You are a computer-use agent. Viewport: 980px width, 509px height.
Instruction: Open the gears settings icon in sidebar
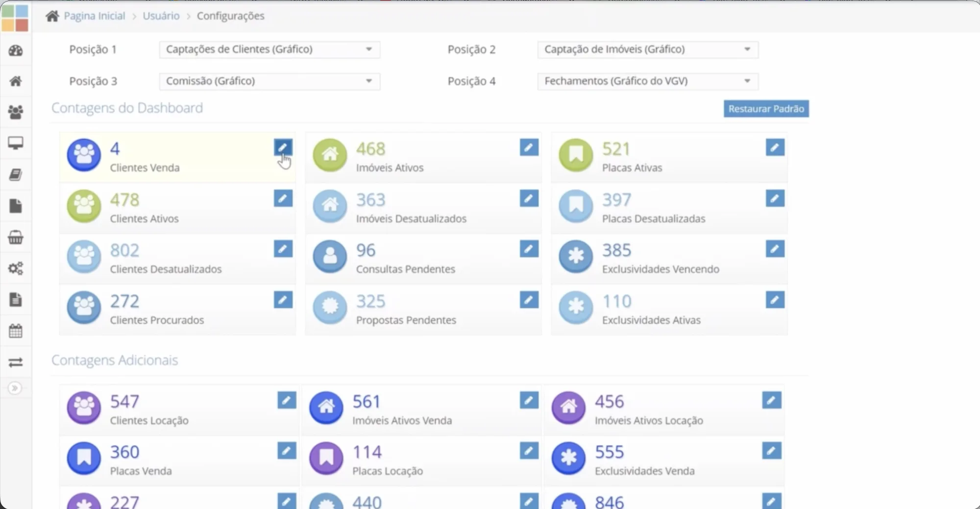point(16,268)
